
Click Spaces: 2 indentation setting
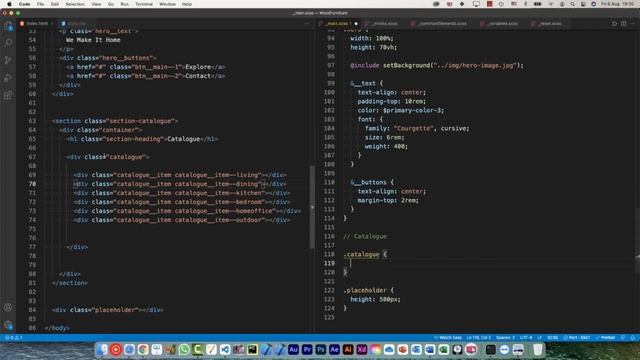coord(505,338)
